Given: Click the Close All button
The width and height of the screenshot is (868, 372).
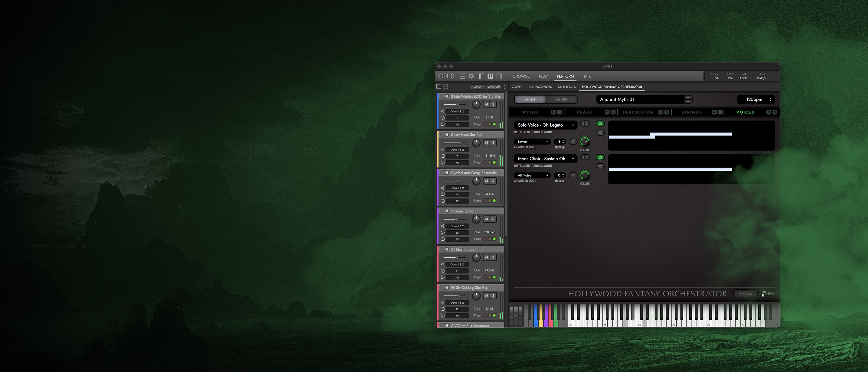Looking at the screenshot, I should pyautogui.click(x=494, y=87).
